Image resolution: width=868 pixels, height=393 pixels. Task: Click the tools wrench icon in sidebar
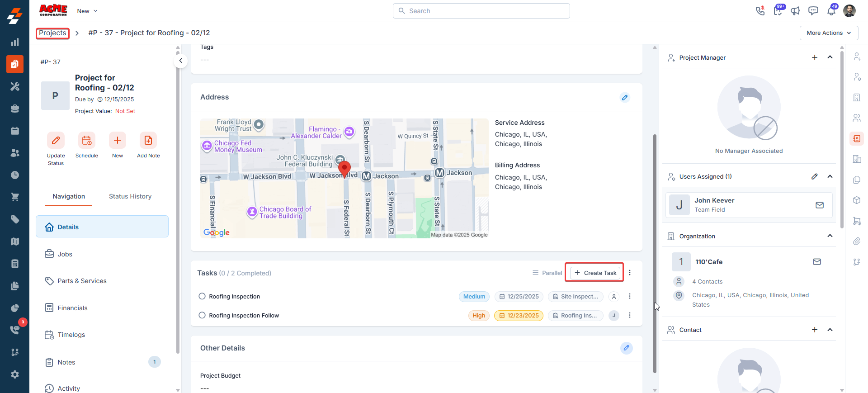click(x=15, y=86)
